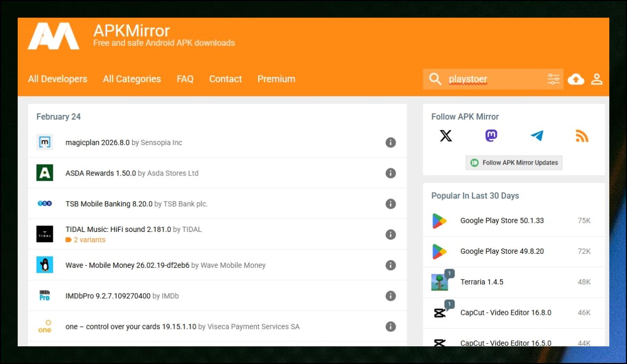Image resolution: width=627 pixels, height=364 pixels.
Task: Go to the FAQ page
Action: click(x=185, y=79)
